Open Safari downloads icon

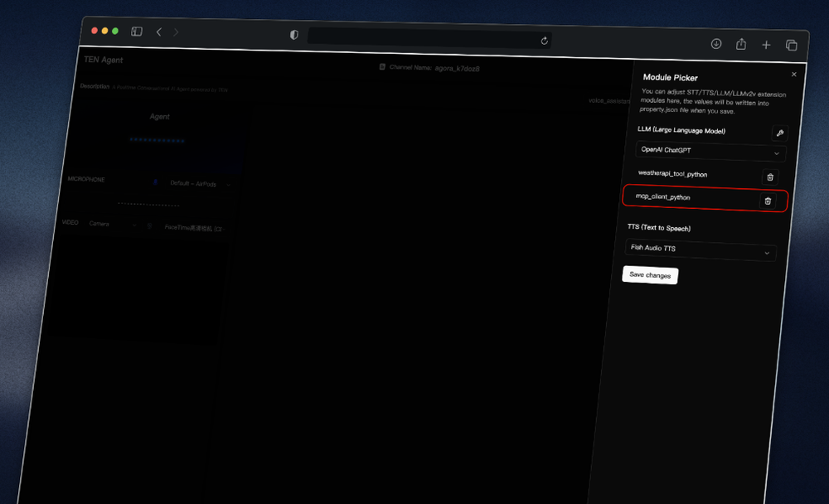[x=716, y=44]
